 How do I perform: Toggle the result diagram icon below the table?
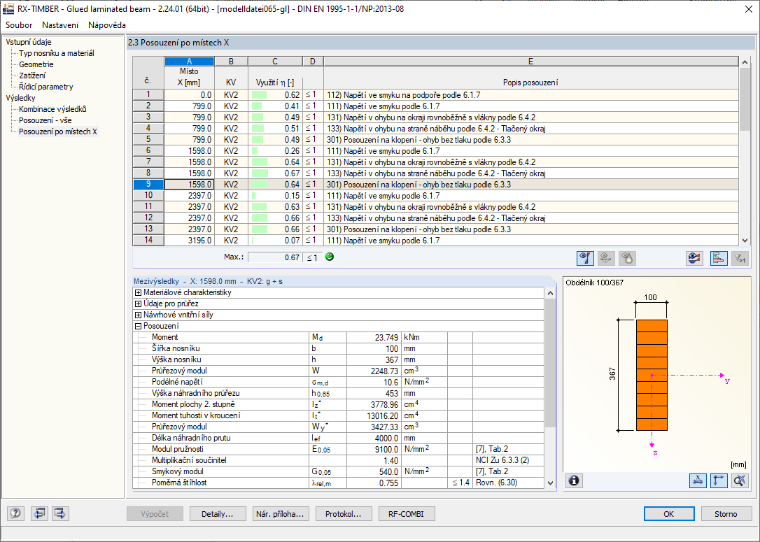click(x=719, y=258)
